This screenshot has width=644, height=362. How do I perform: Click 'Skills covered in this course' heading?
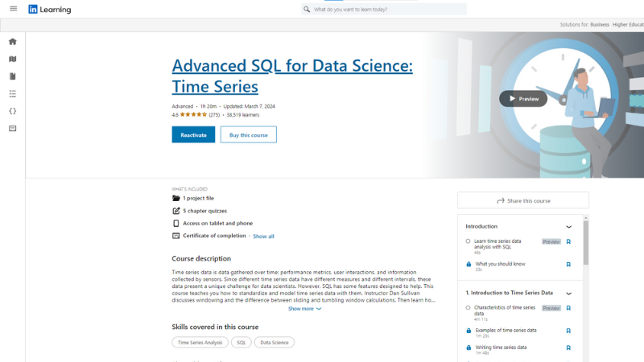(x=215, y=327)
